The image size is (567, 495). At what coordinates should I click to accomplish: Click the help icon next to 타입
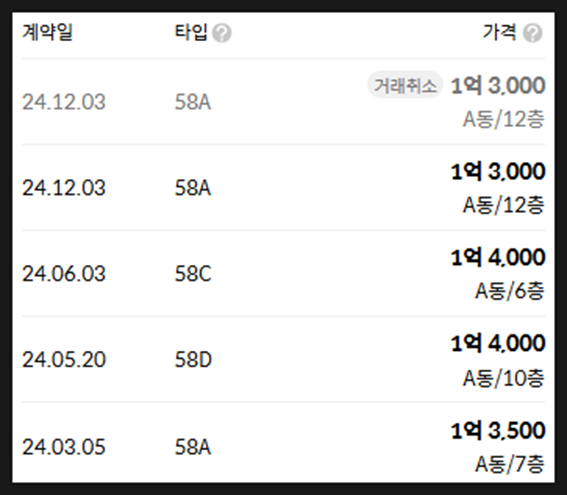222,33
